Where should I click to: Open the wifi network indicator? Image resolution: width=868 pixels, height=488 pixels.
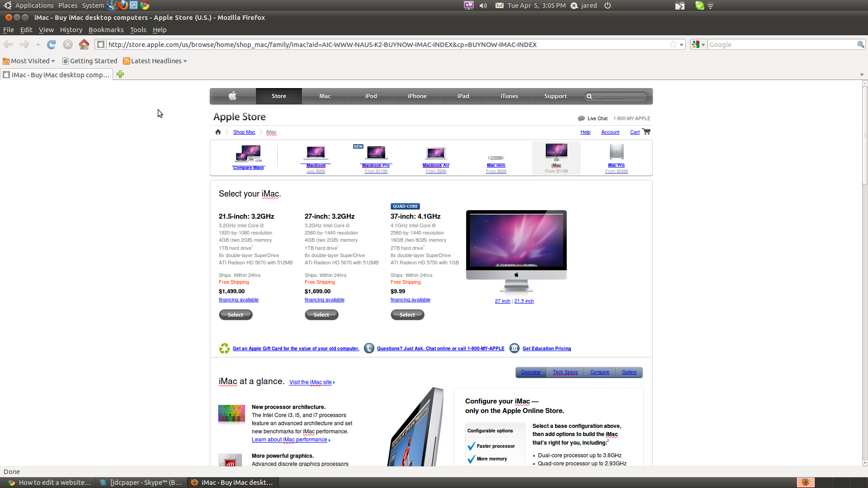coord(711,5)
